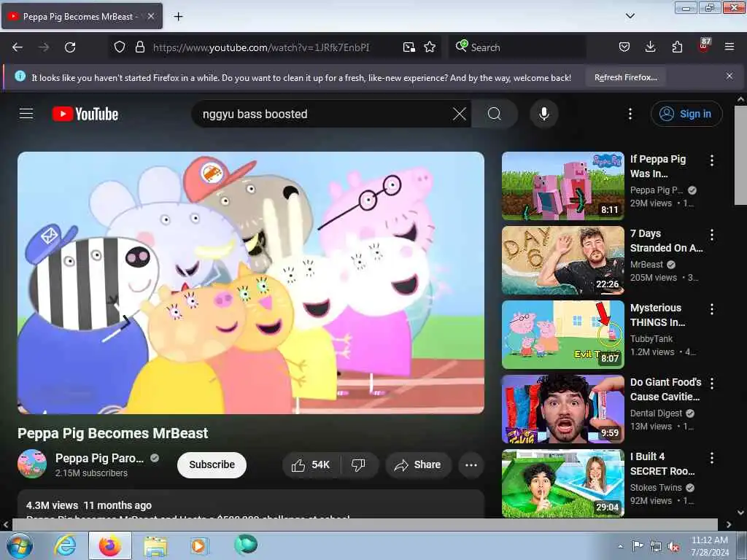Open YouTube settings three-dot menu
This screenshot has height=560, width=747.
click(630, 114)
